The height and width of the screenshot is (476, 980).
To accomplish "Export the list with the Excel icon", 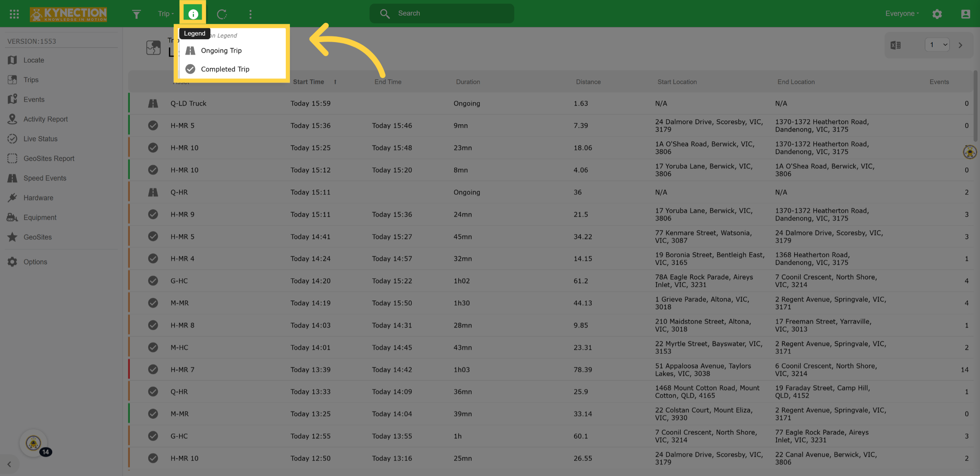I will pos(895,45).
